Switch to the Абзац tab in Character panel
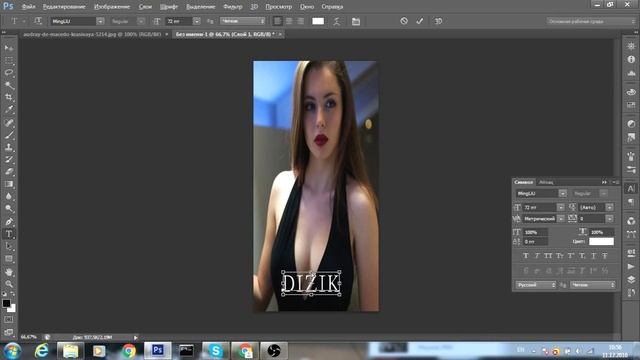 tap(546, 182)
